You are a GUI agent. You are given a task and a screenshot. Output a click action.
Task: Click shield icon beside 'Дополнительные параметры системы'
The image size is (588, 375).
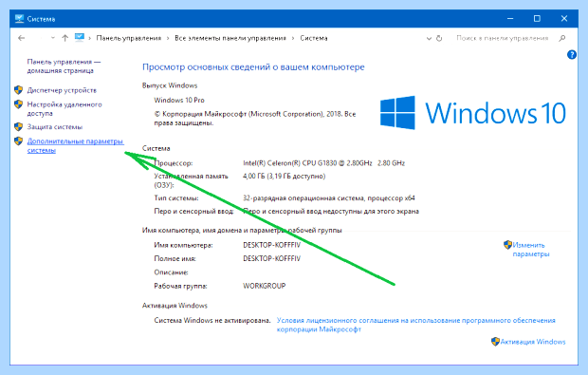18,141
